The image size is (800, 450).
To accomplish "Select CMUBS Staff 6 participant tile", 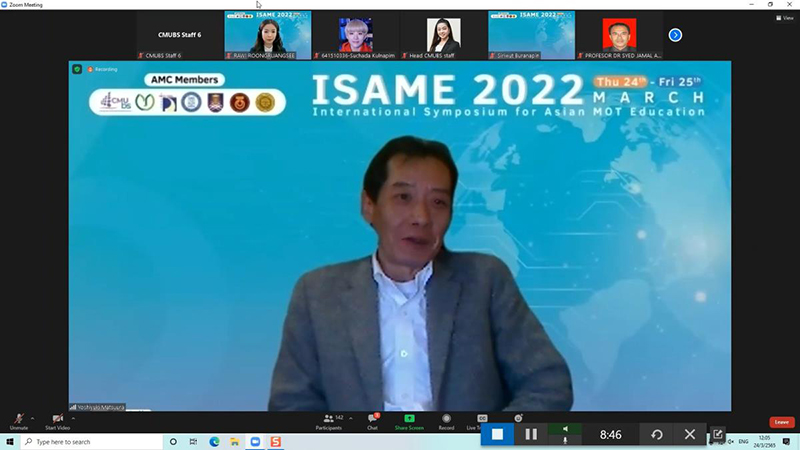I will click(180, 35).
